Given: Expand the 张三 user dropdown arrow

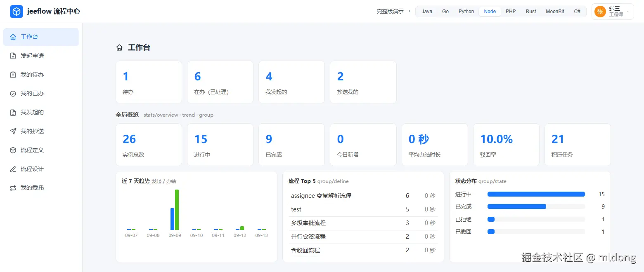Looking at the screenshot, I should pyautogui.click(x=628, y=12).
